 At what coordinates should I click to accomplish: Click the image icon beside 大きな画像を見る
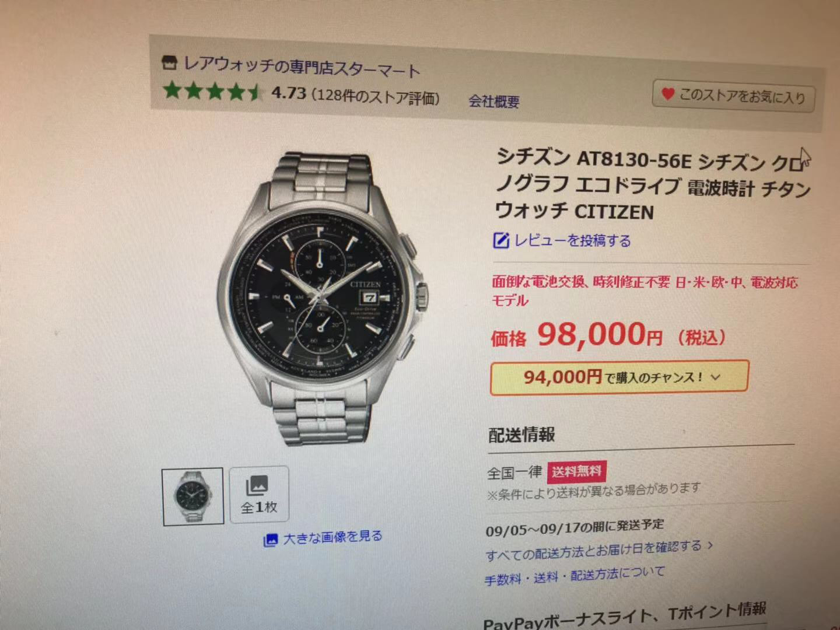(271, 540)
